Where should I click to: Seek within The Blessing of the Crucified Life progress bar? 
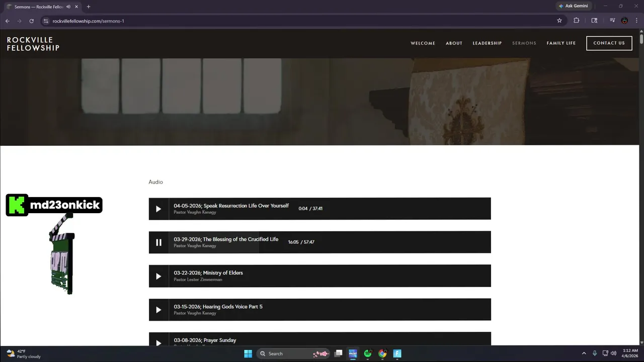pyautogui.click(x=330, y=242)
